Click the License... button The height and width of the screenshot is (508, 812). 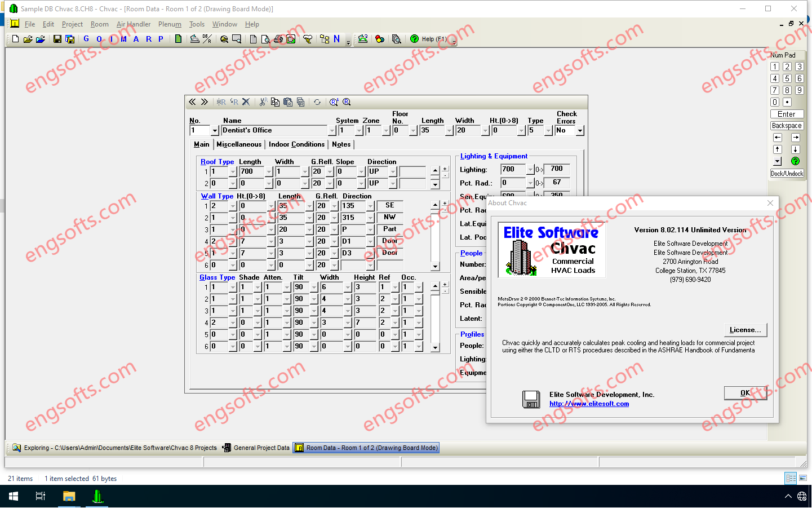[745, 330]
